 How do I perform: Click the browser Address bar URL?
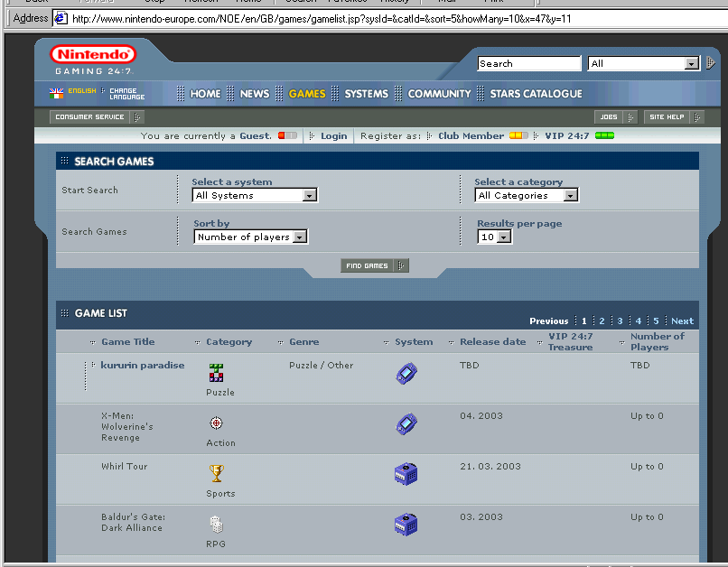tap(322, 19)
